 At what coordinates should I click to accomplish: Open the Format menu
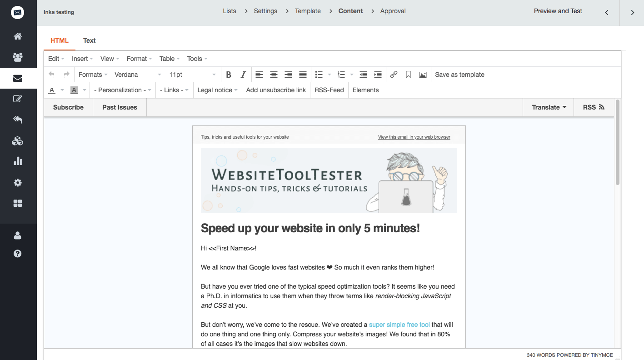pos(140,59)
